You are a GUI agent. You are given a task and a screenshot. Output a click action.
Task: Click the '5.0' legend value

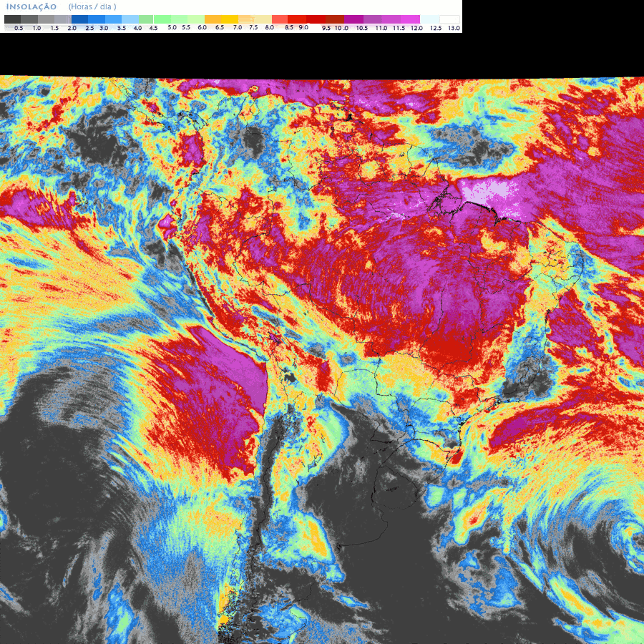coord(172,27)
